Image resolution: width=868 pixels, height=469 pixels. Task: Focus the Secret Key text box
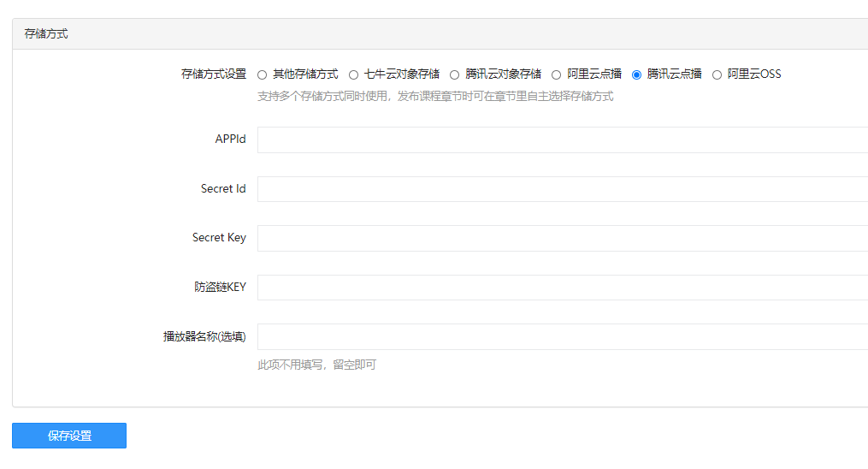(563, 238)
